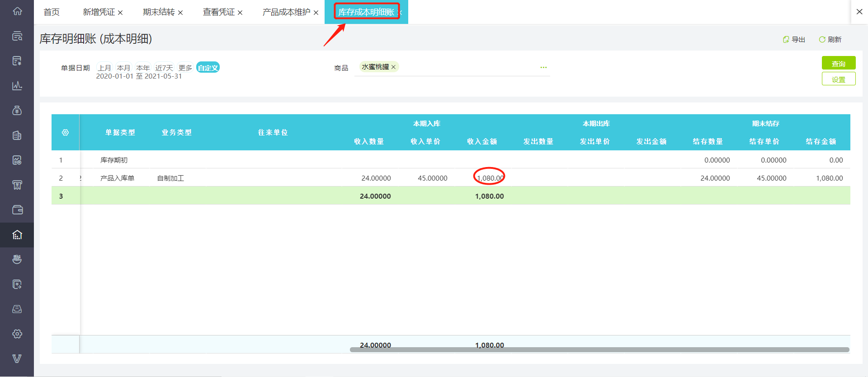868x377 pixels.
Task: Click the date range 2020-01-01 至 2021-05-31
Action: [x=139, y=76]
